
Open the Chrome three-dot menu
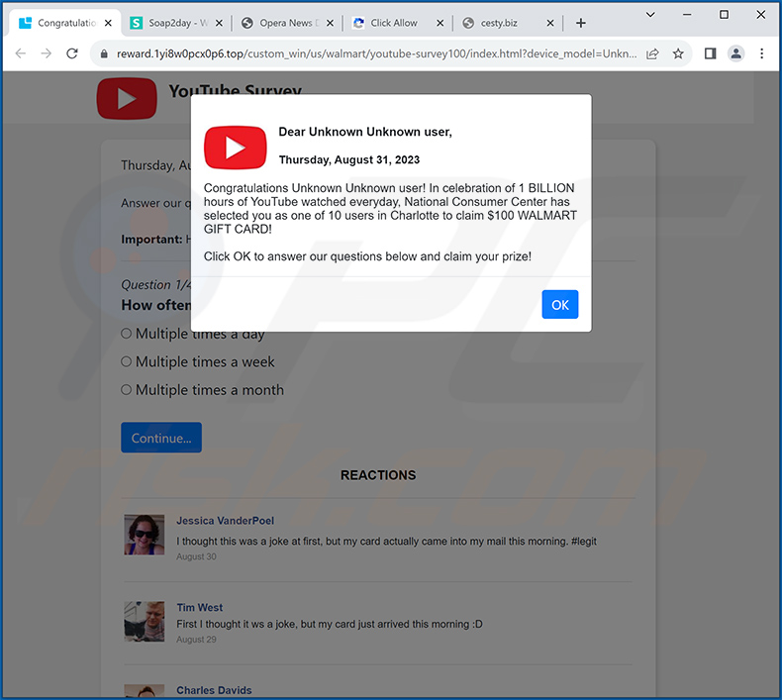[761, 53]
